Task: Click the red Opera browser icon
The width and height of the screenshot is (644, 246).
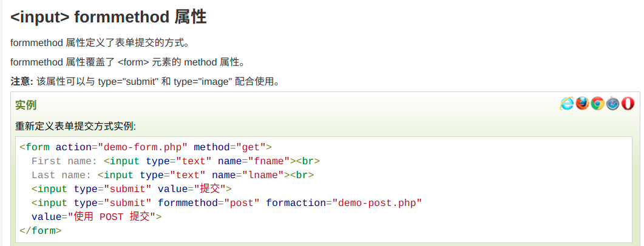Action: coord(628,104)
